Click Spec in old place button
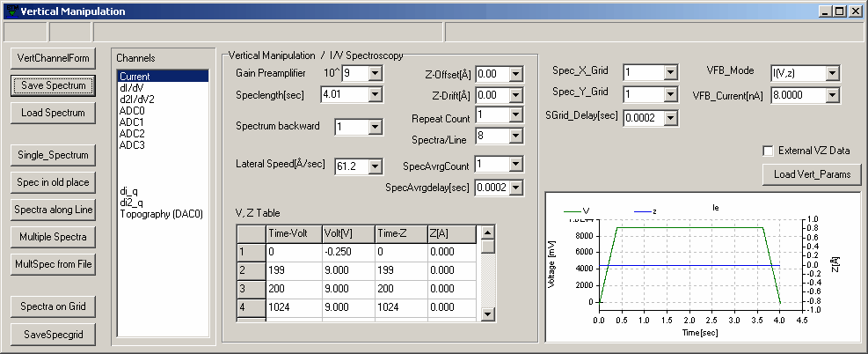This screenshot has width=868, height=354. coord(53,182)
